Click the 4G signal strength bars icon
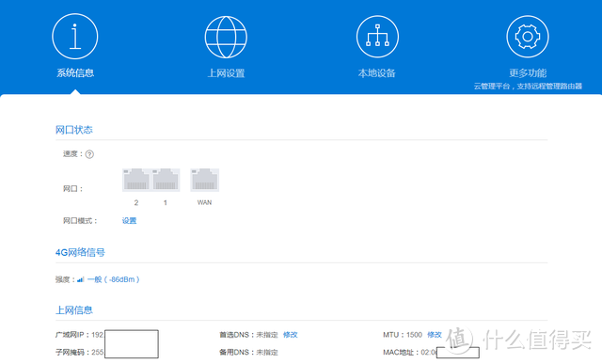602x364 pixels. coord(80,279)
